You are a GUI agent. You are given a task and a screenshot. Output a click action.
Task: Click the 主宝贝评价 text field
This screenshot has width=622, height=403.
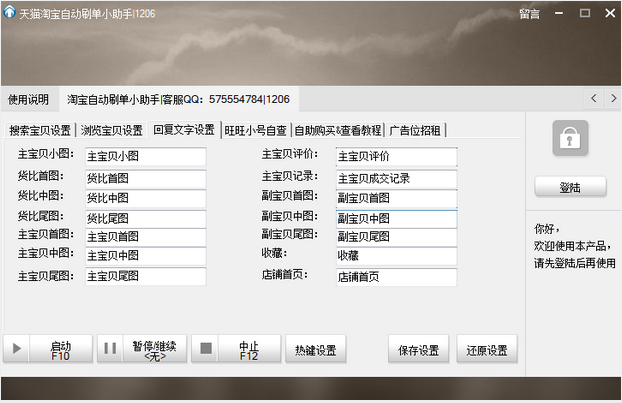coord(396,156)
